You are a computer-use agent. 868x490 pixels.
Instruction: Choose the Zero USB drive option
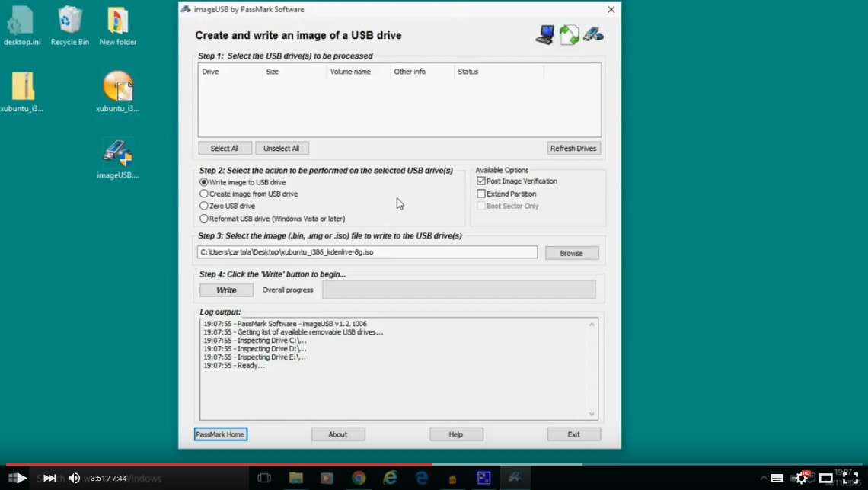(204, 206)
